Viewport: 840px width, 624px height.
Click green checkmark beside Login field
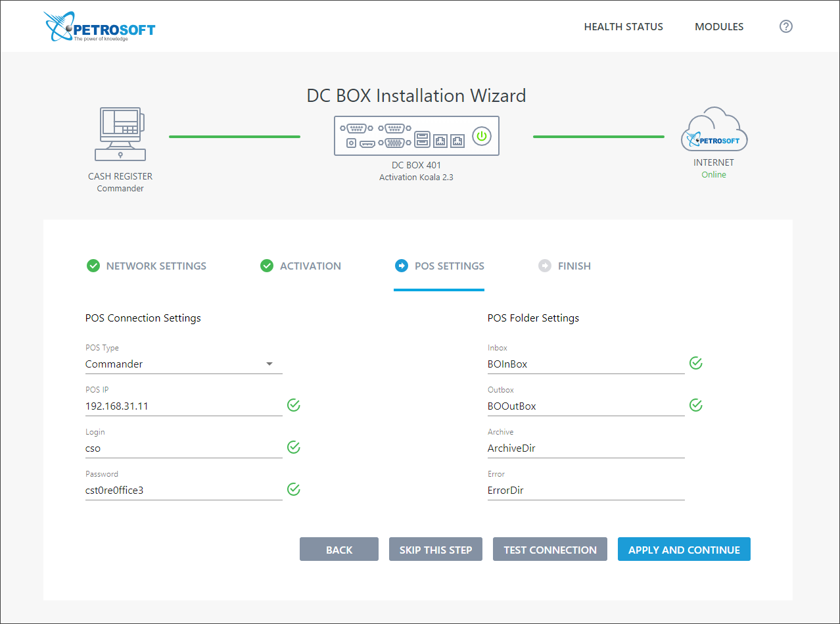click(x=294, y=447)
